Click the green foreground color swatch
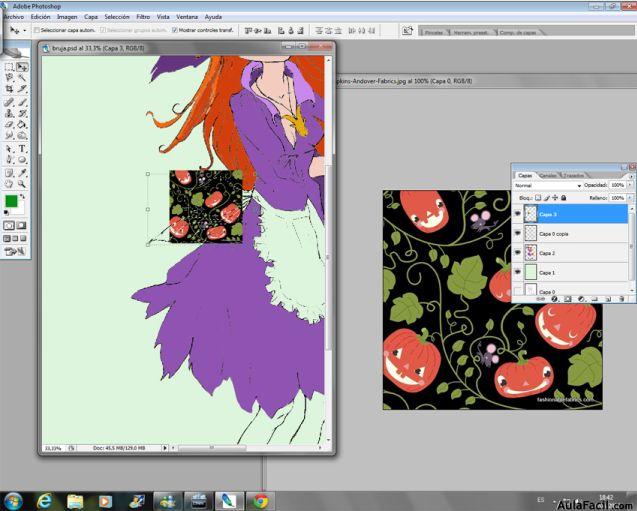The image size is (637, 511). click(11, 201)
